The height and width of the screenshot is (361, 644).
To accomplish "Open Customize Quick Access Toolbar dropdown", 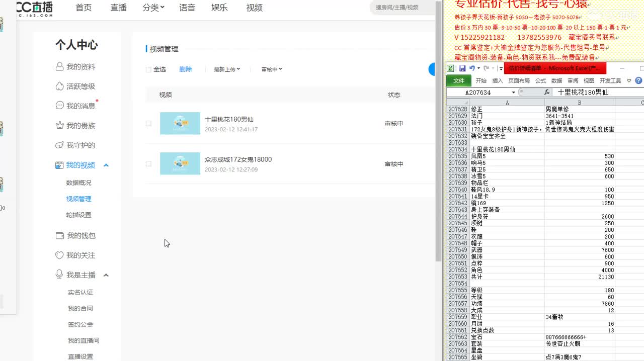I will [x=501, y=68].
